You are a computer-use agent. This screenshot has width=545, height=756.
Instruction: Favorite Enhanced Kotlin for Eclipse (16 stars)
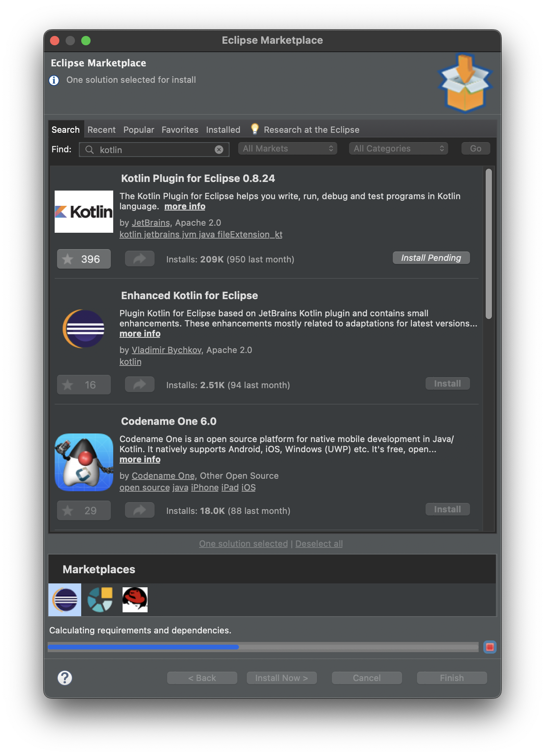(x=84, y=385)
